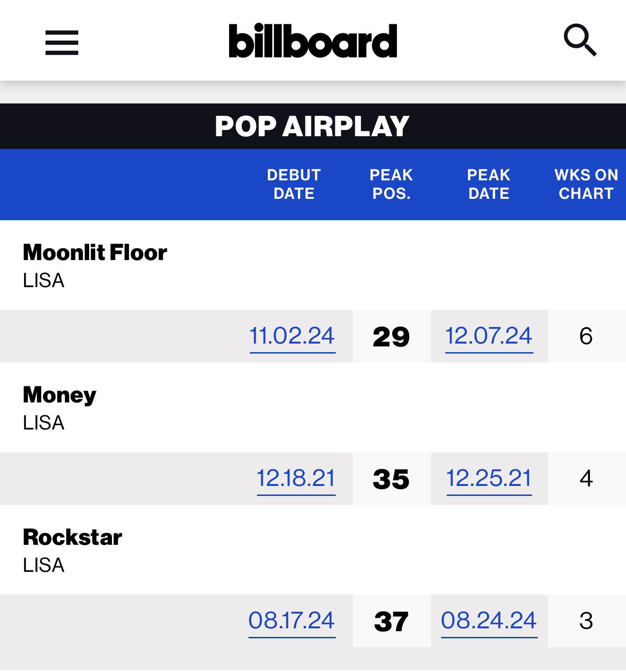Image resolution: width=626 pixels, height=672 pixels.
Task: Tap the search magnifier icon
Action: [580, 40]
